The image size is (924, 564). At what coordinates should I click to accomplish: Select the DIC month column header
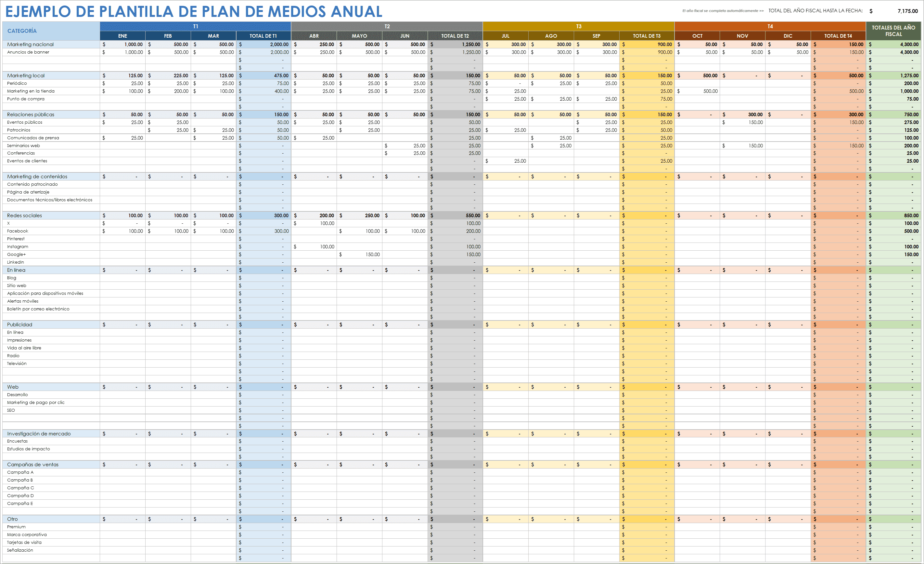(788, 36)
